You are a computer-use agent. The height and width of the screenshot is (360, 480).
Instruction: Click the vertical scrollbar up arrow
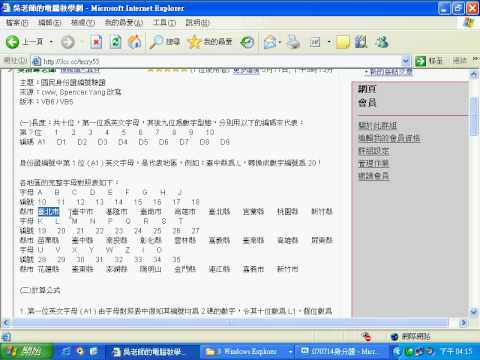tap(474, 75)
